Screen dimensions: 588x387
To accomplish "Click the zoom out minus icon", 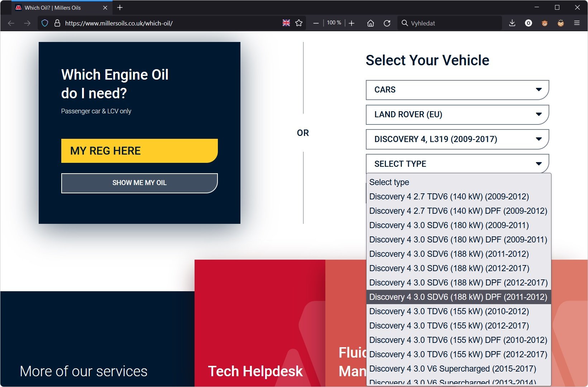I will [x=316, y=23].
